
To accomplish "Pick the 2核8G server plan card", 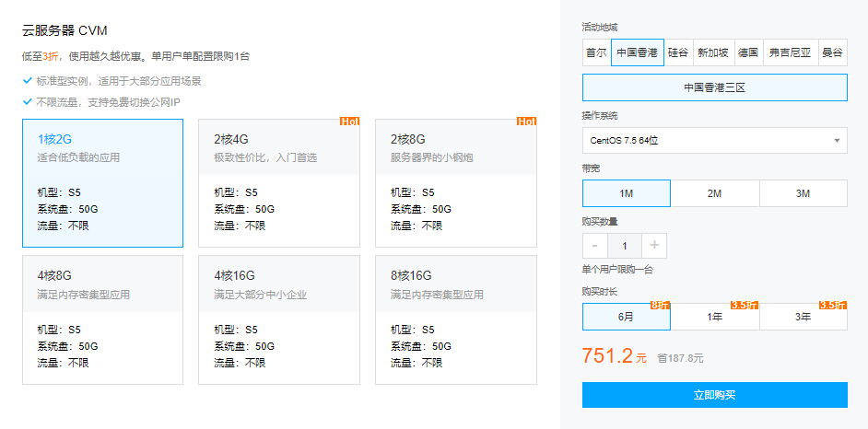I will 456,183.
